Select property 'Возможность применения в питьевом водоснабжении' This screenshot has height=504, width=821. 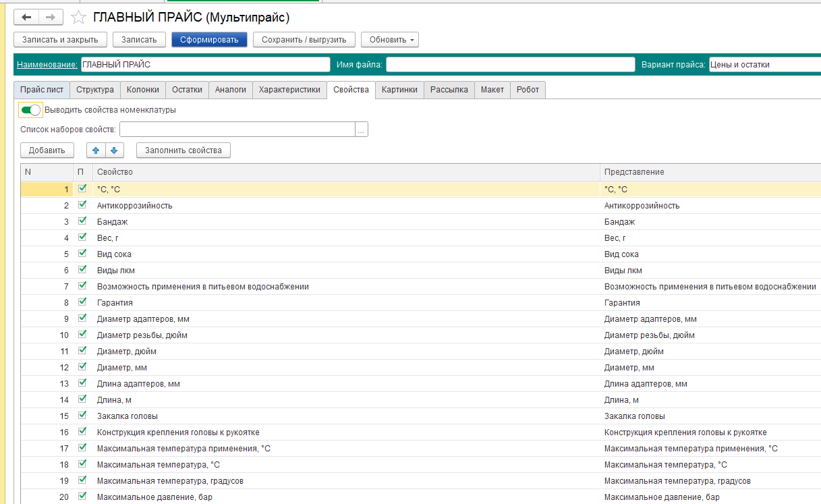click(x=346, y=286)
